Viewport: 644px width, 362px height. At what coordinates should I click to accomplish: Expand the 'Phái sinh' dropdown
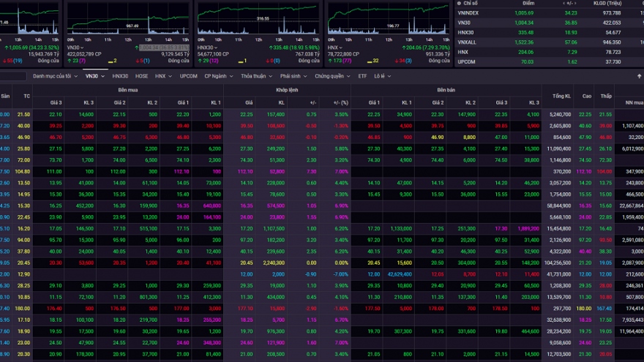pos(294,76)
